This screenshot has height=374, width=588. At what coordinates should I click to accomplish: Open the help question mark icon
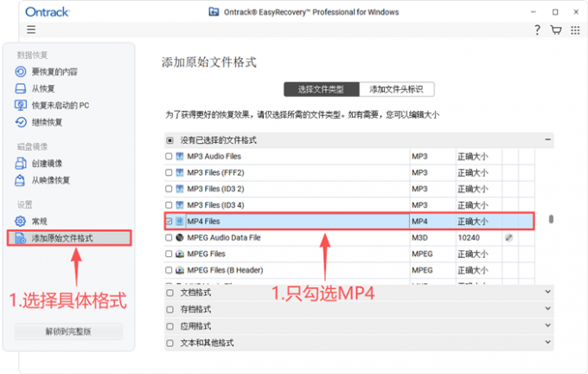pos(537,29)
